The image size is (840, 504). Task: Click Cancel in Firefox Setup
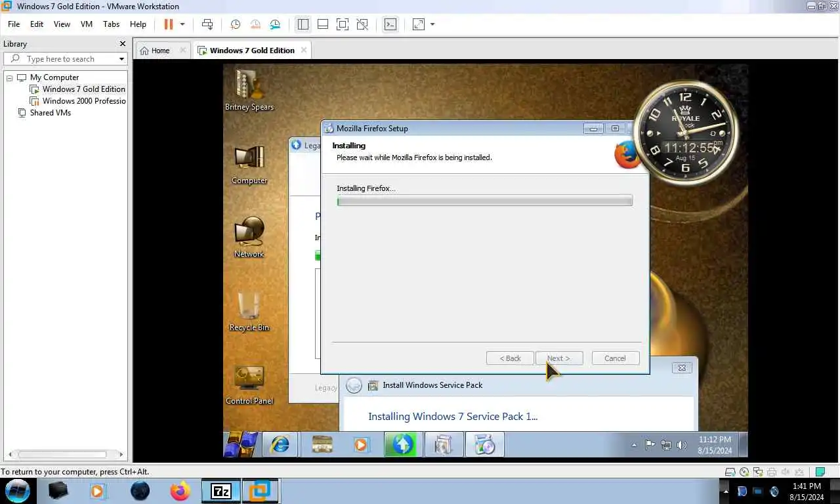click(x=615, y=358)
